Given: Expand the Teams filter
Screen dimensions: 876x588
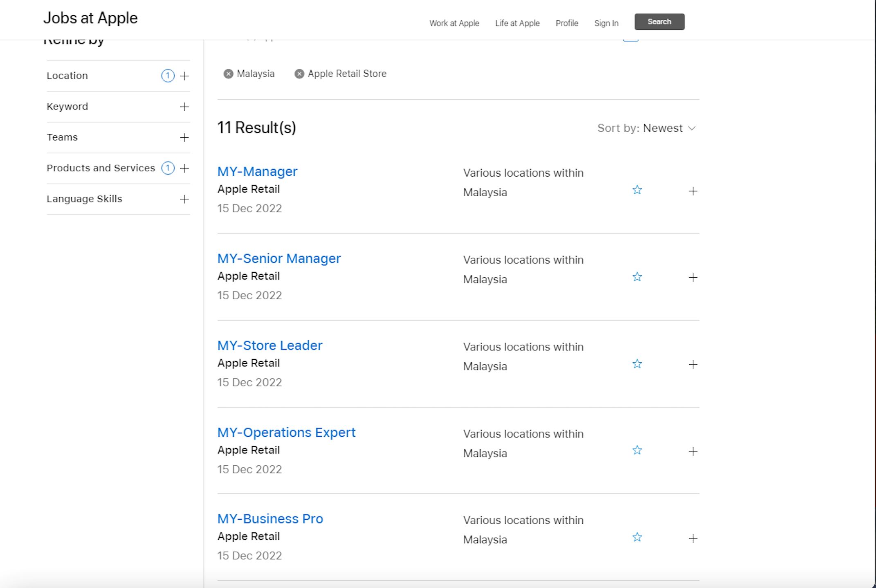Looking at the screenshot, I should click(184, 137).
